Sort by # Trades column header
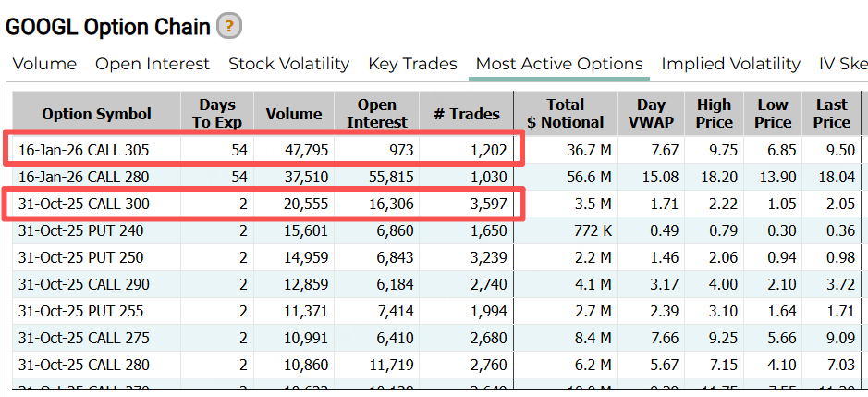Screen dimensions: 868x397 [467, 114]
